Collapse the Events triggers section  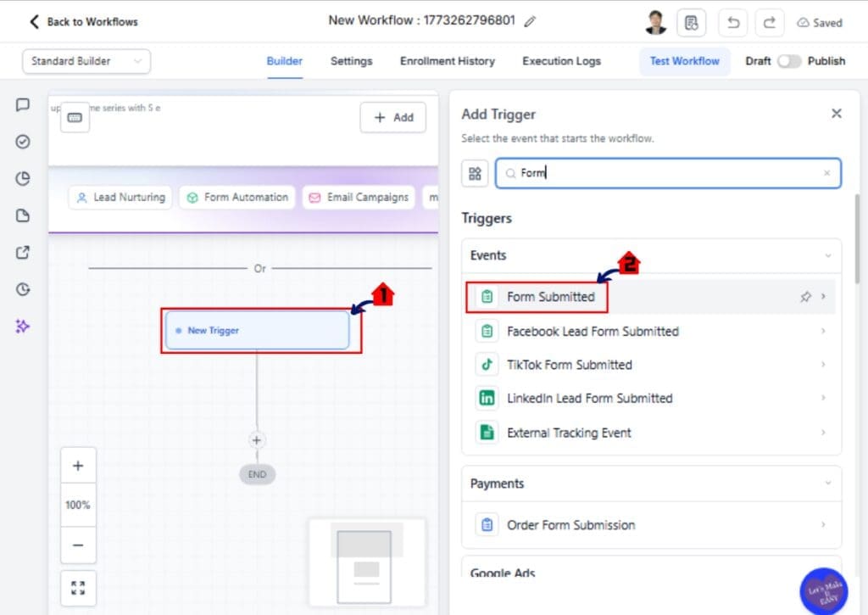[829, 254]
